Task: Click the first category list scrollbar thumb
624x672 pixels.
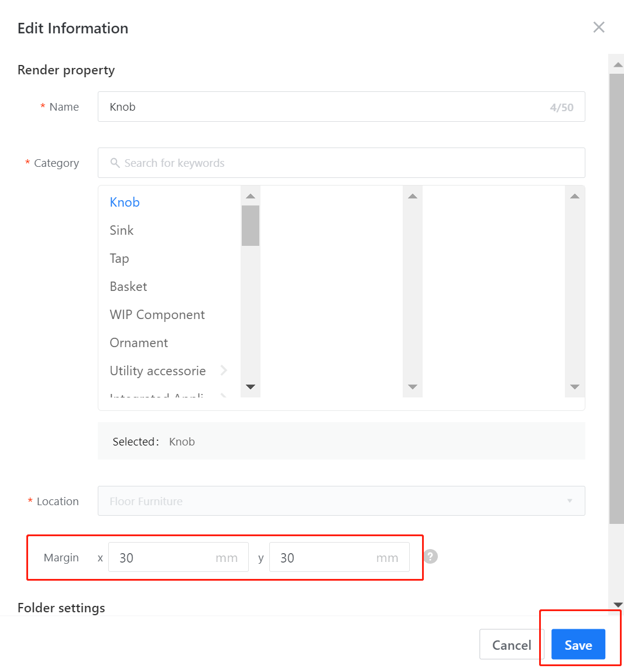Action: (x=251, y=225)
